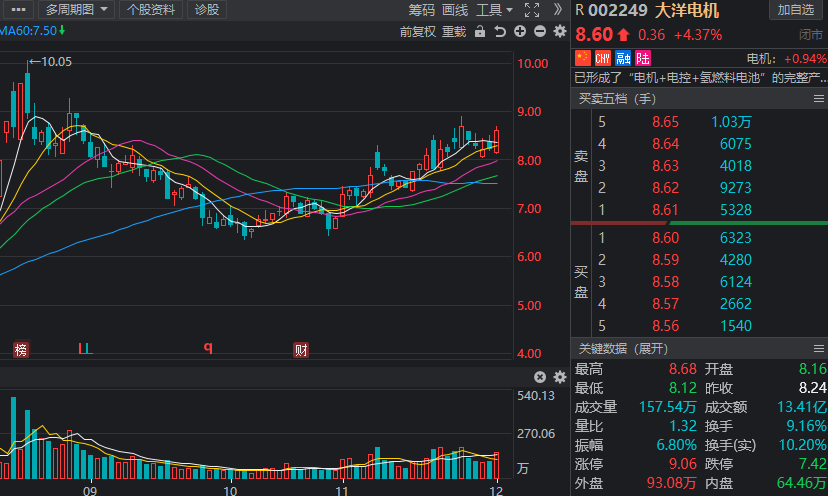The height and width of the screenshot is (496, 828).
Task: Click the undo arrow icon above chart
Action: tap(500, 31)
